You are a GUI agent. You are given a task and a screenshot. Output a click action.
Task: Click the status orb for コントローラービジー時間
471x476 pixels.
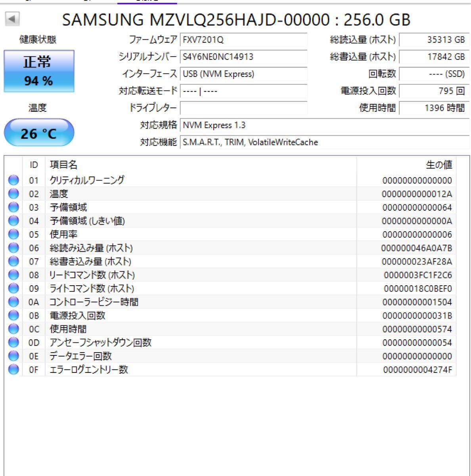coord(13,301)
